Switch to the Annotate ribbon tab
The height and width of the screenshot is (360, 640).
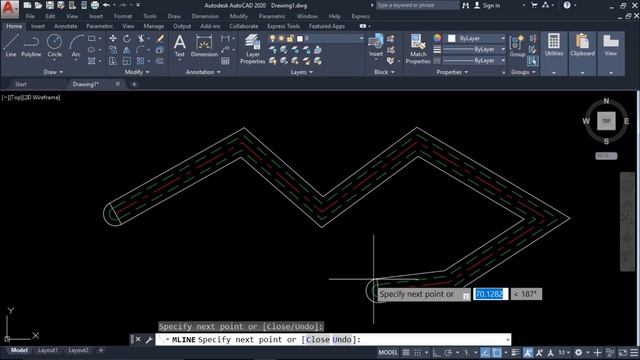pos(65,26)
